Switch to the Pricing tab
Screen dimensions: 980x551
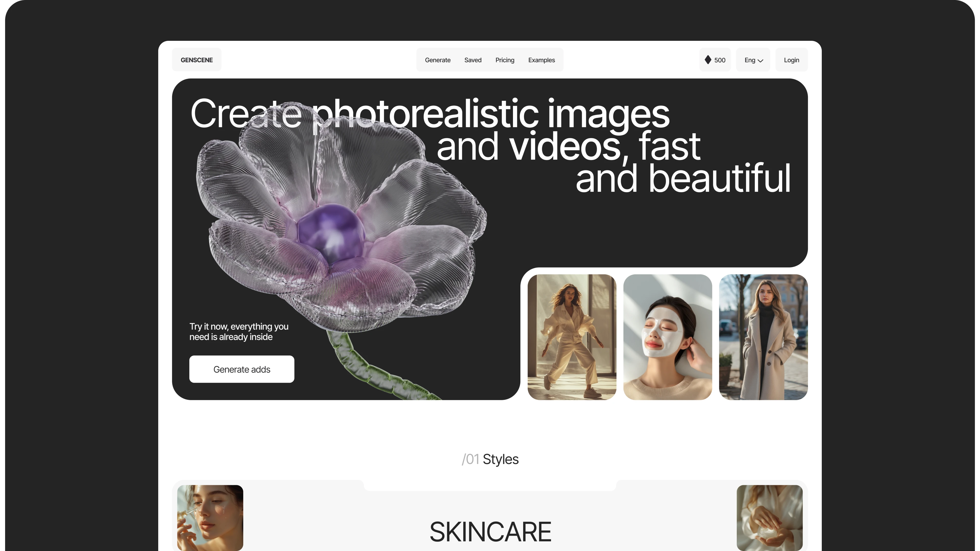pyautogui.click(x=505, y=60)
